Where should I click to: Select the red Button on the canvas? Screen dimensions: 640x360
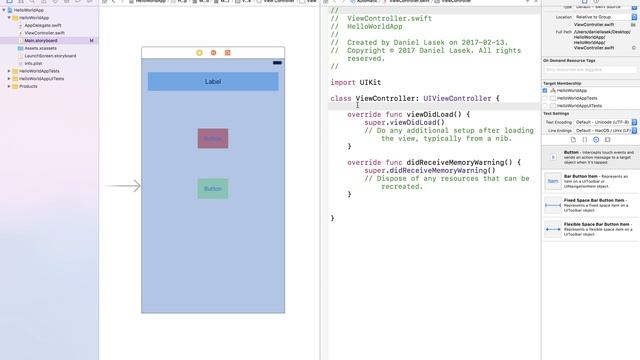(x=213, y=139)
